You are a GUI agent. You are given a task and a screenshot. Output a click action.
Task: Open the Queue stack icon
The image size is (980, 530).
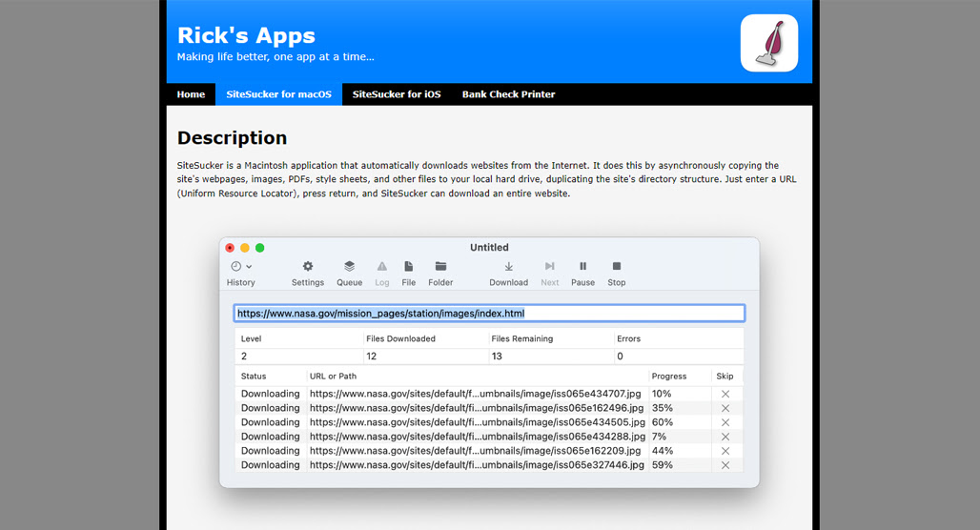point(349,266)
